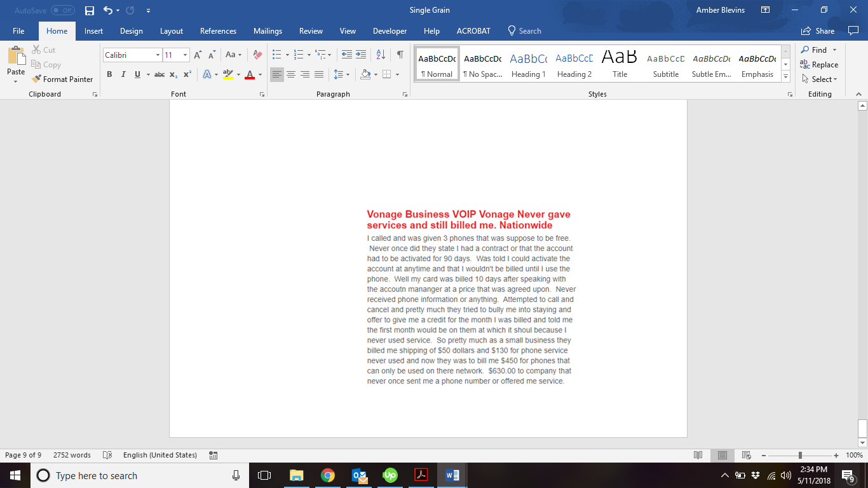This screenshot has width=868, height=488.
Task: Justify the paragraph text
Action: pos(319,74)
